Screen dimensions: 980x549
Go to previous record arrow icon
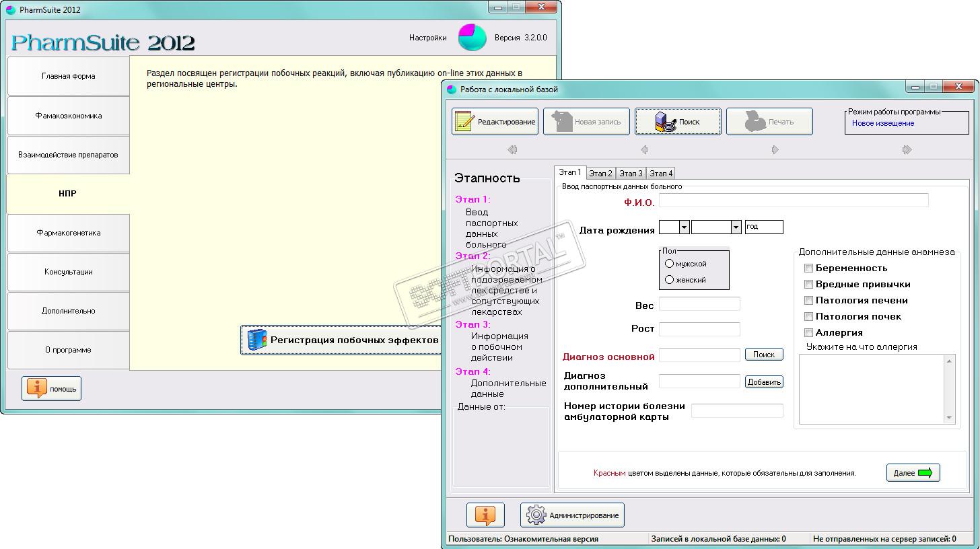coord(644,150)
